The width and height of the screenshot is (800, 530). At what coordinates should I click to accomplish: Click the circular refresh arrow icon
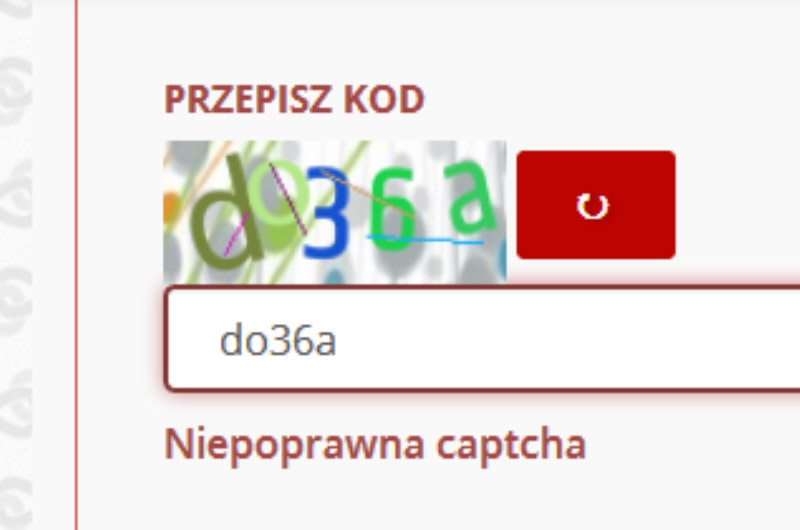tap(592, 207)
